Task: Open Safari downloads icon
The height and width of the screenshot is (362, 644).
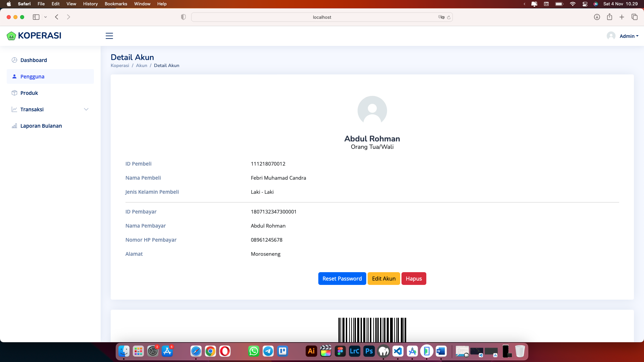Action: click(597, 17)
